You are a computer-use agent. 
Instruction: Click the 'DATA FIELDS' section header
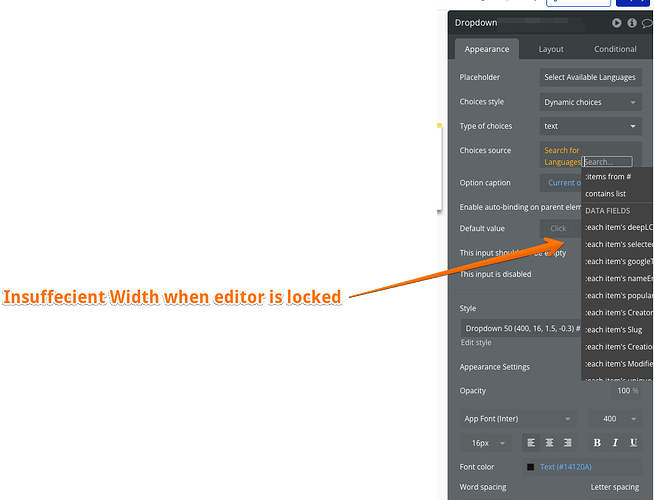tap(608, 211)
